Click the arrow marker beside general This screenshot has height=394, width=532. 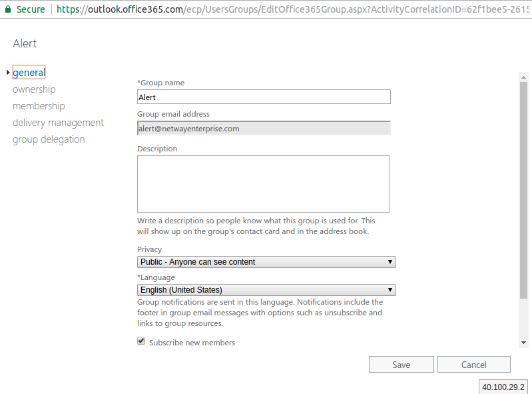click(x=7, y=73)
